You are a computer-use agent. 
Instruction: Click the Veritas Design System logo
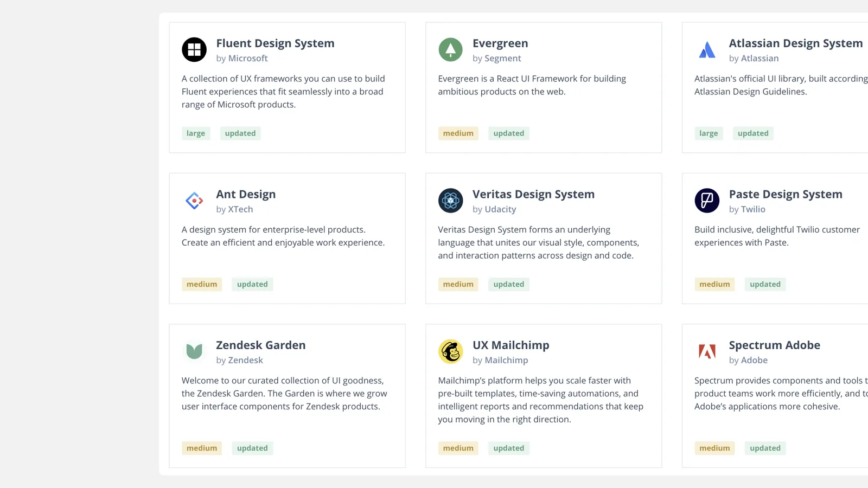(x=450, y=201)
